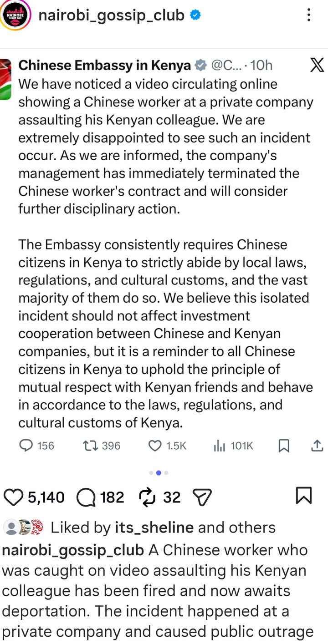
Task: Tap the Chinese Embassy in Kenya account name
Action: [x=104, y=66]
